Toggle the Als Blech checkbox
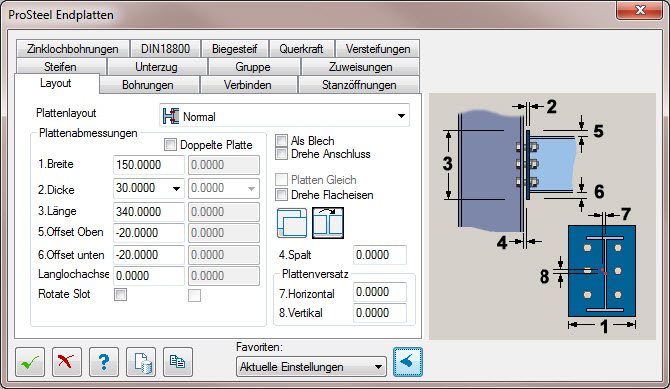 coord(281,141)
